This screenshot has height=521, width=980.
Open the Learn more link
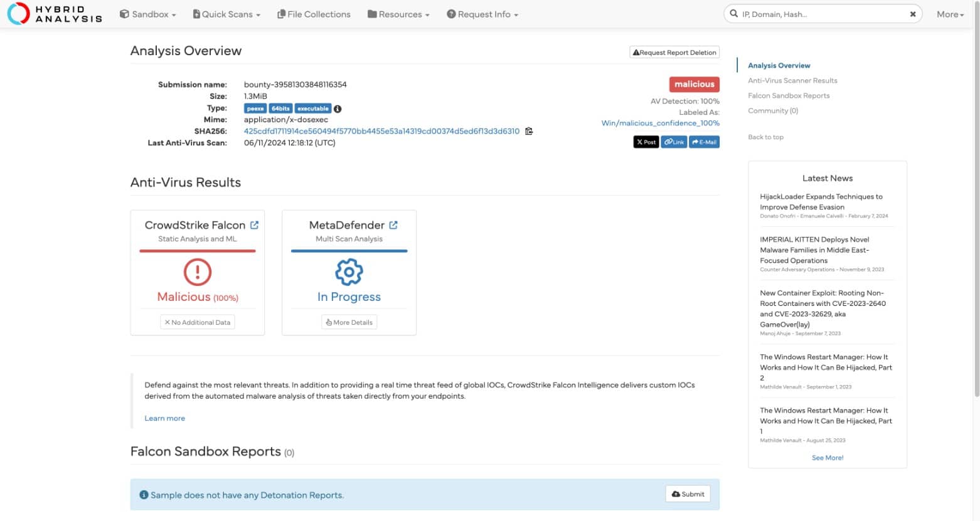click(164, 418)
